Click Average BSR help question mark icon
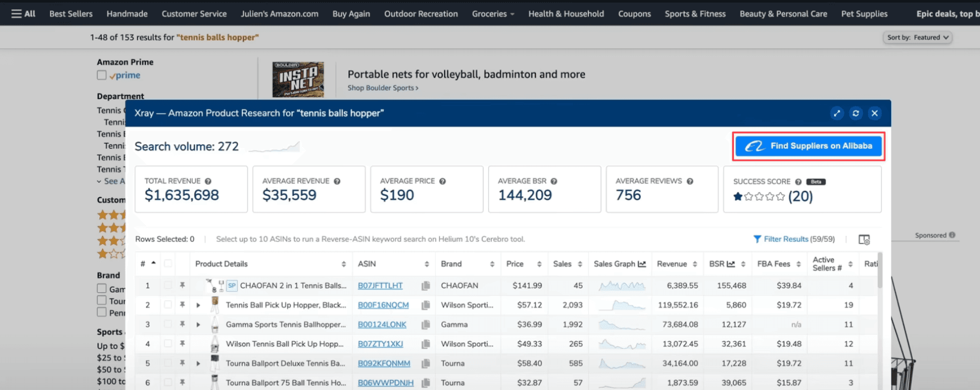The width and height of the screenshot is (980, 390). 554,181
